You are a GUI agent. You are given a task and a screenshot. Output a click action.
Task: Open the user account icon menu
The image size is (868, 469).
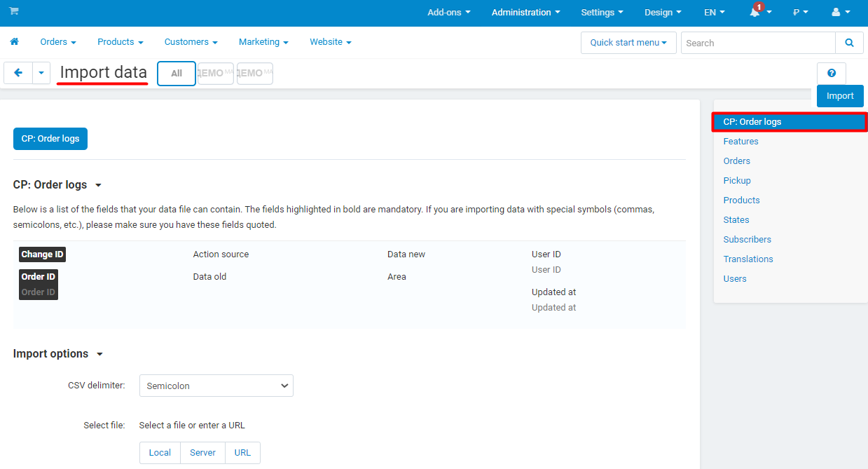pos(841,12)
